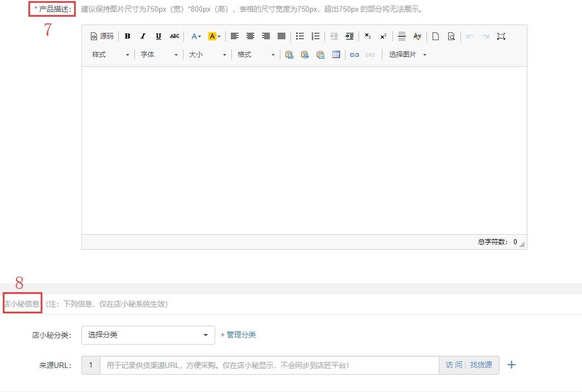The height and width of the screenshot is (392, 582).
Task: Grab the editor resize handle corner
Action: [522, 244]
